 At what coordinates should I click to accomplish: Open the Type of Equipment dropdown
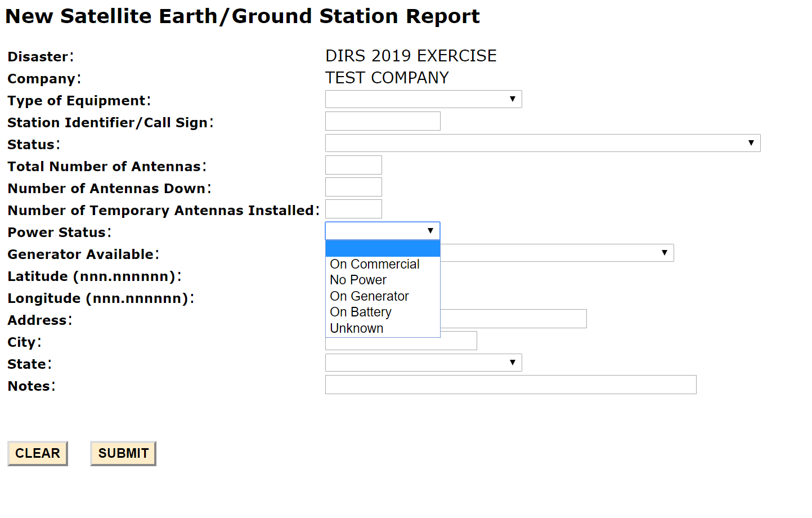coord(423,99)
